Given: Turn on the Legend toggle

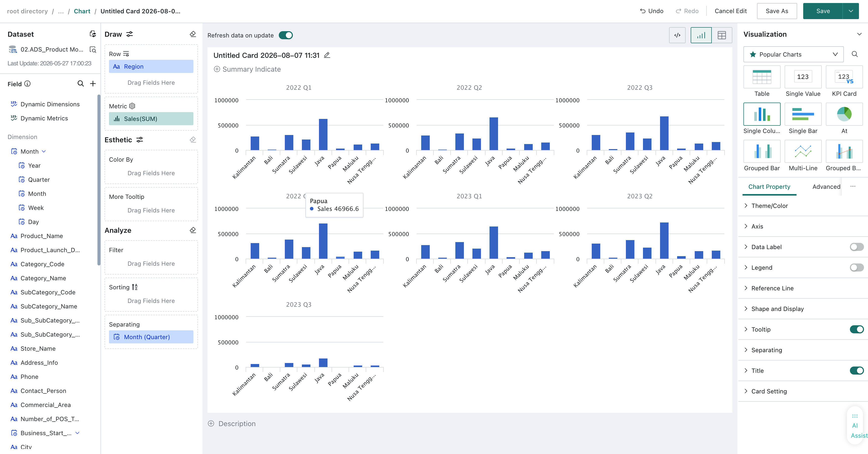Looking at the screenshot, I should pyautogui.click(x=856, y=267).
